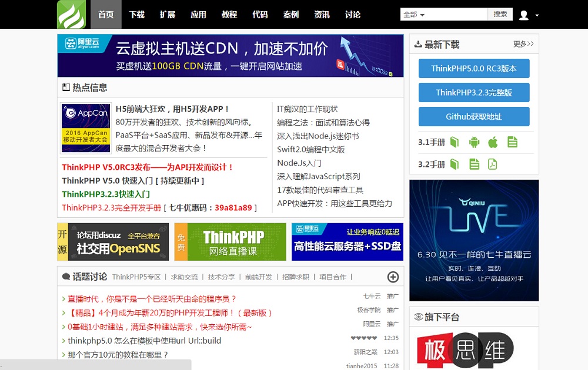
Task: Switch to the 技术分享 tab
Action: click(221, 277)
